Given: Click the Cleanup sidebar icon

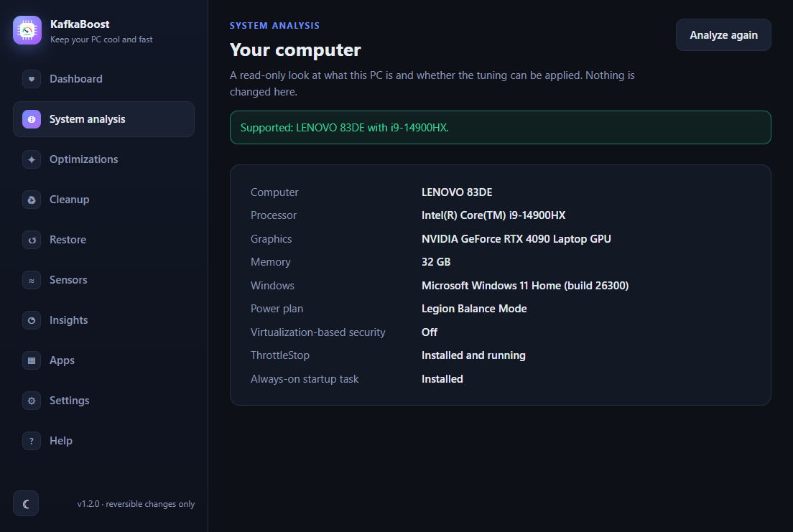Looking at the screenshot, I should coord(32,200).
